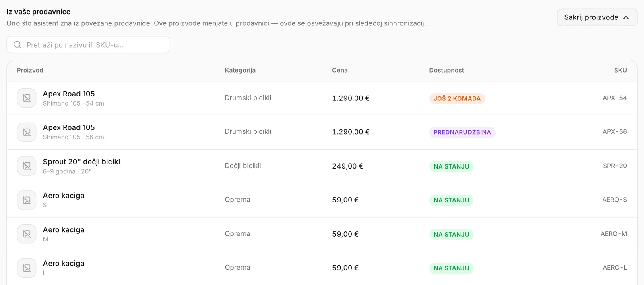Click Aero kaciga name in AERO-L row
644x285 pixels.
[x=64, y=264]
